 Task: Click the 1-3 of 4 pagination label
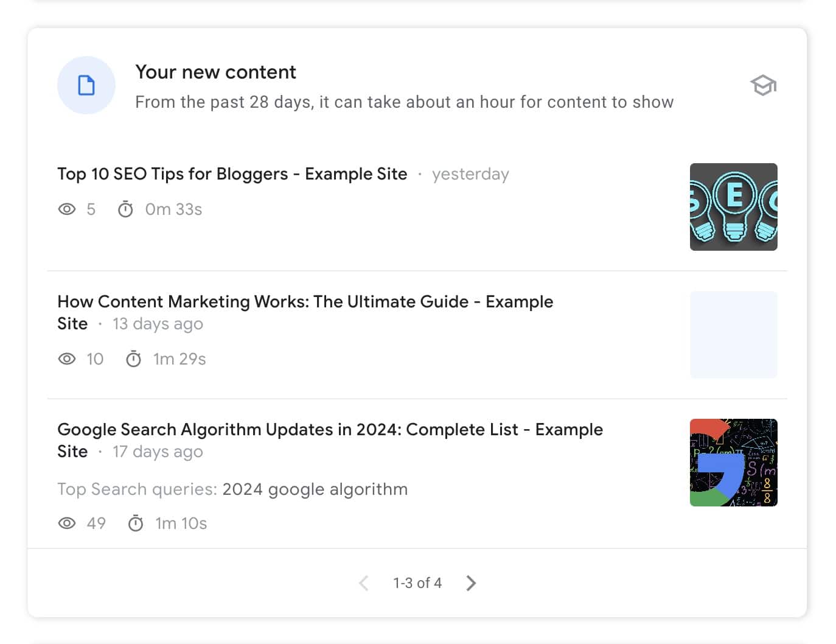(x=417, y=583)
